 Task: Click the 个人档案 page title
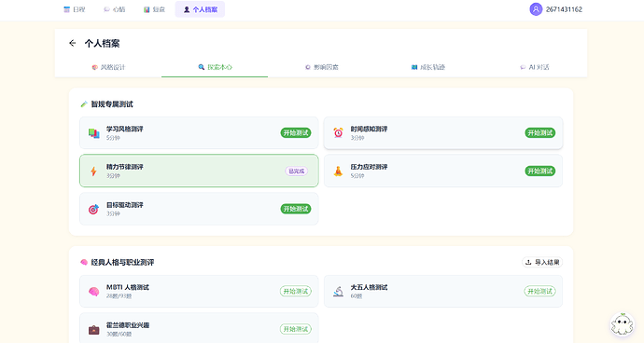point(102,43)
